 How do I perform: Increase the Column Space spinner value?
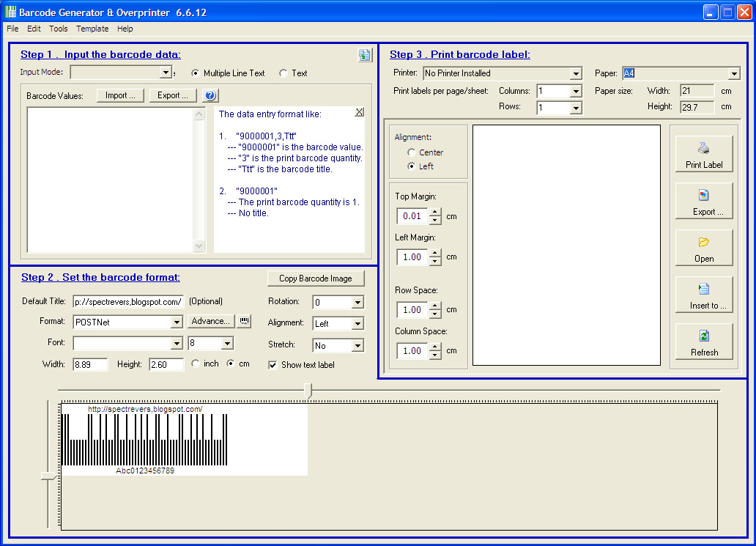pos(435,347)
